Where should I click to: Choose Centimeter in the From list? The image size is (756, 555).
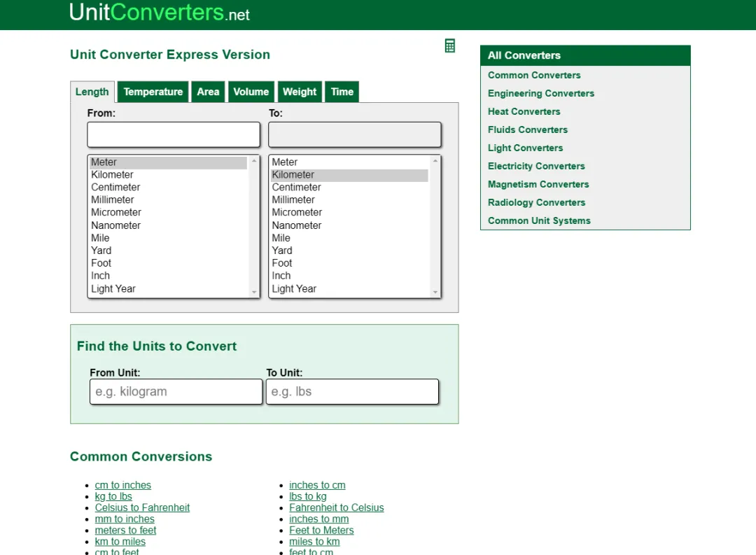click(168, 187)
